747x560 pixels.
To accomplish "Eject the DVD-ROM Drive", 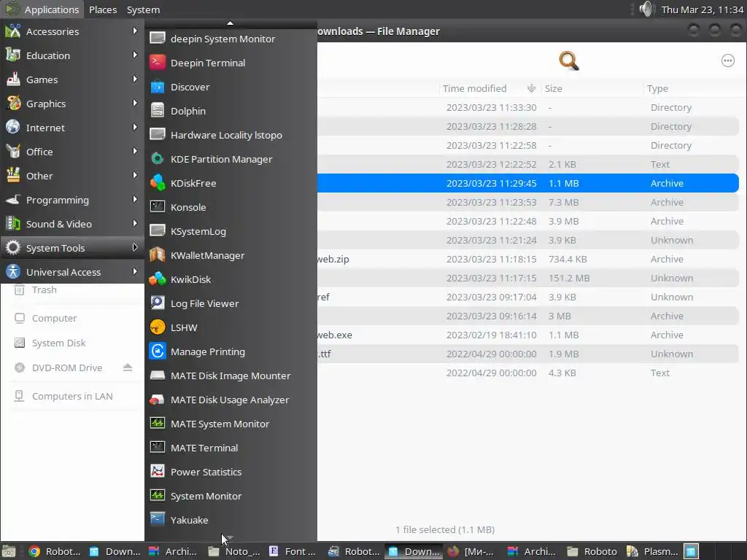I will pyautogui.click(x=127, y=367).
